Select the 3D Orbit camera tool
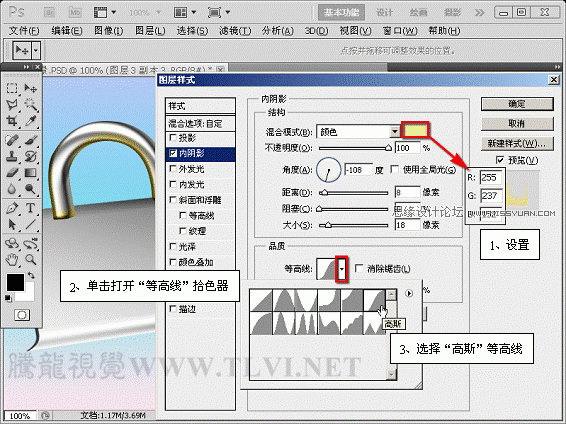 pyautogui.click(x=30, y=244)
